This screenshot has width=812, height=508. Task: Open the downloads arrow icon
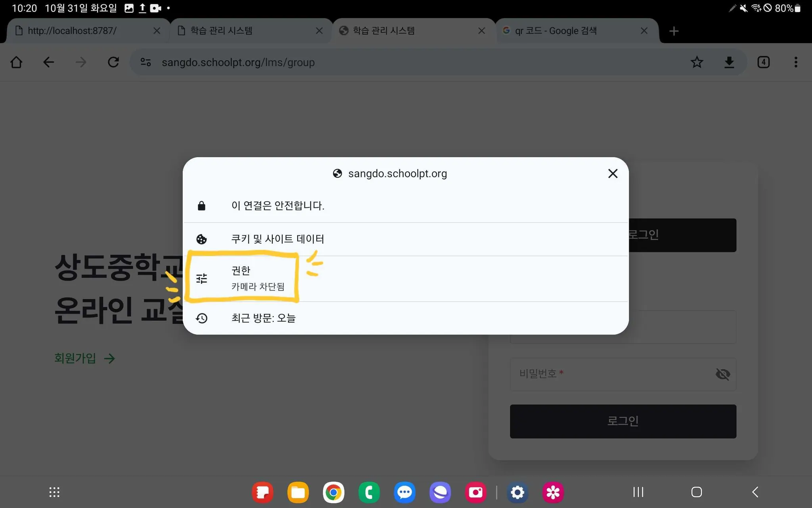(729, 62)
